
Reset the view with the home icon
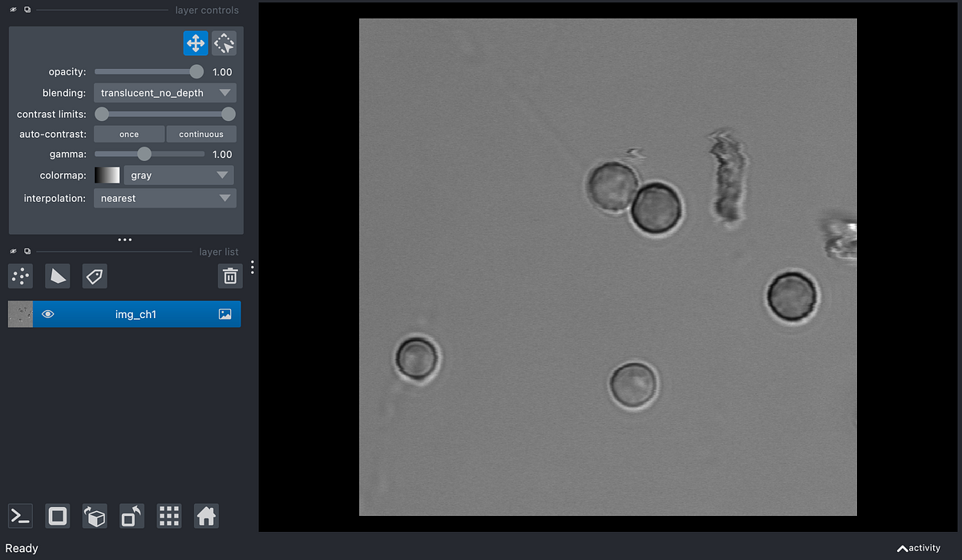click(x=205, y=516)
